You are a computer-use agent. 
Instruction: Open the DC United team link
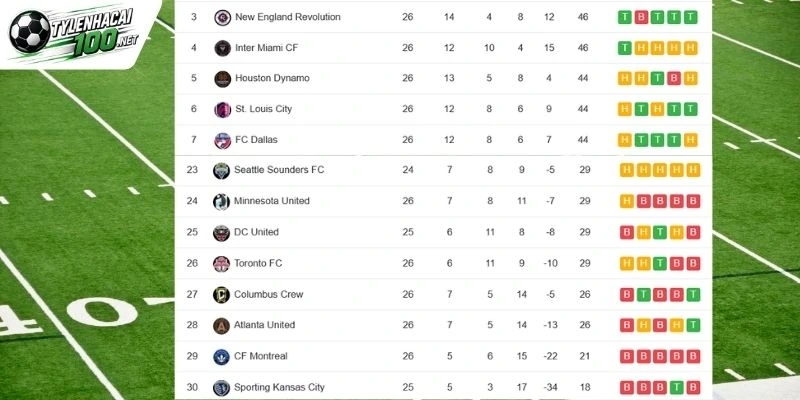[x=256, y=232]
